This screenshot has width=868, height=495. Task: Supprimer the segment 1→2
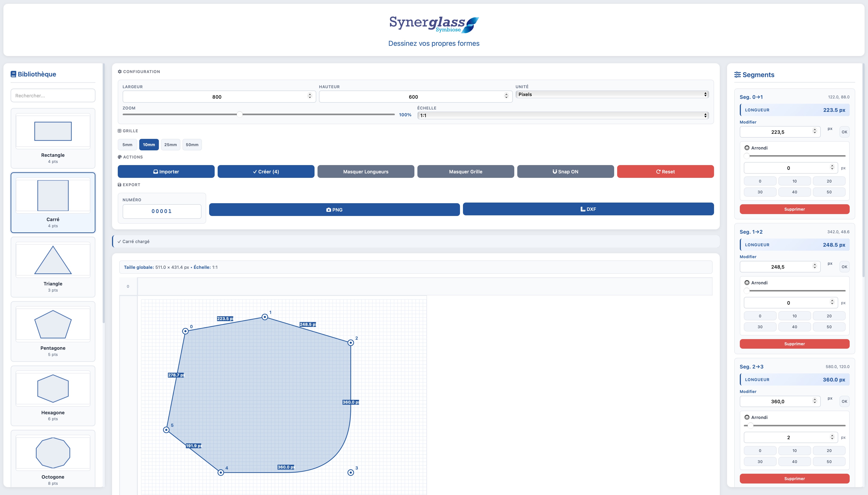point(794,344)
